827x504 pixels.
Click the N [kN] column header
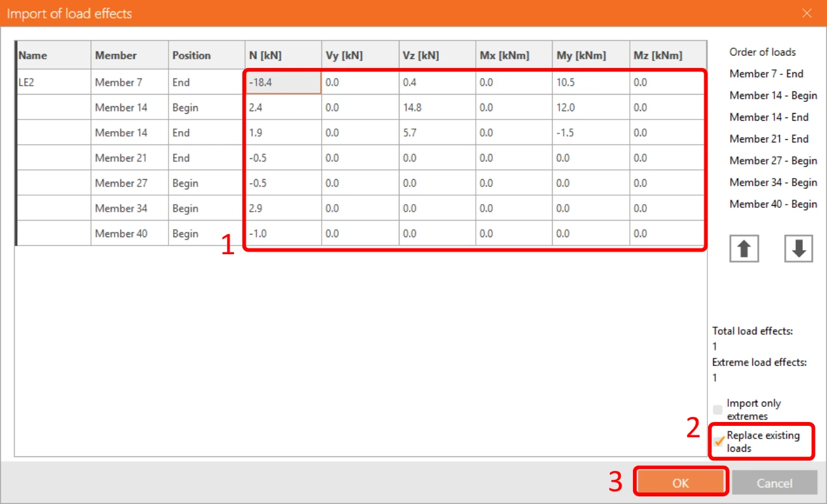pyautogui.click(x=283, y=55)
